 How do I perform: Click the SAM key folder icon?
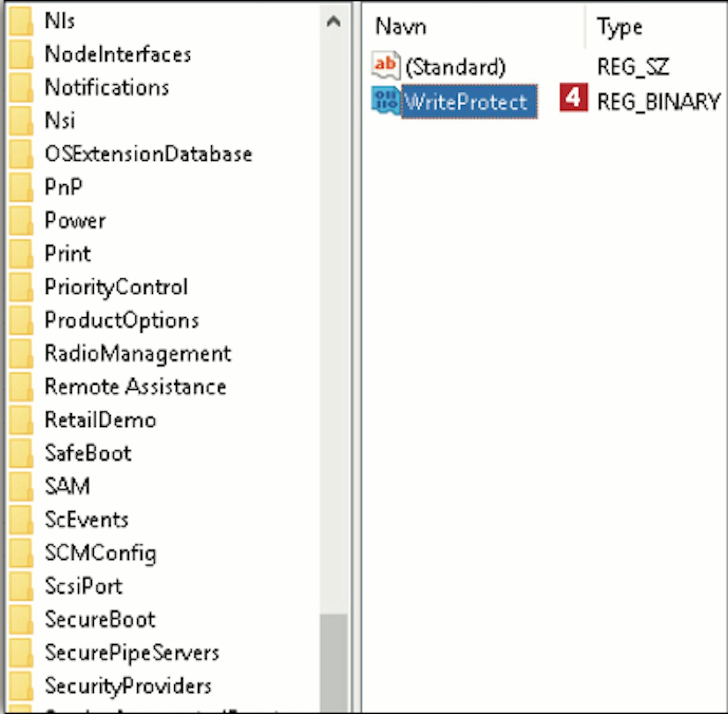click(21, 487)
